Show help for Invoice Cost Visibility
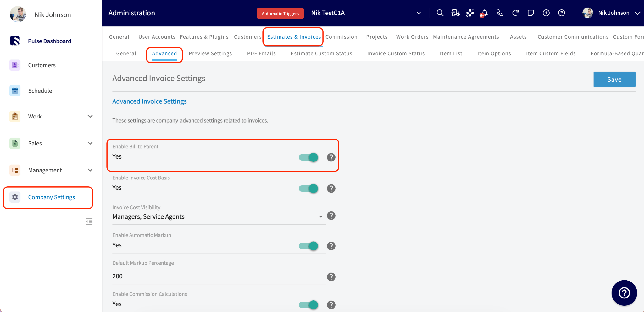 click(x=331, y=216)
